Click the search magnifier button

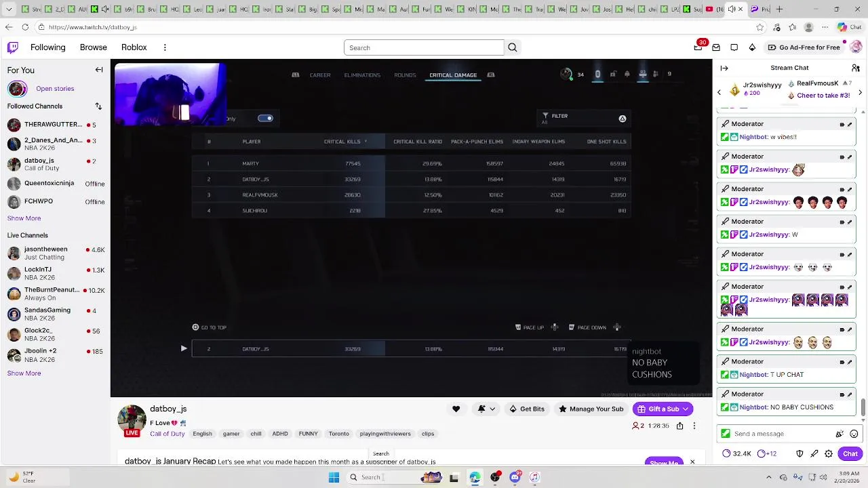click(513, 47)
